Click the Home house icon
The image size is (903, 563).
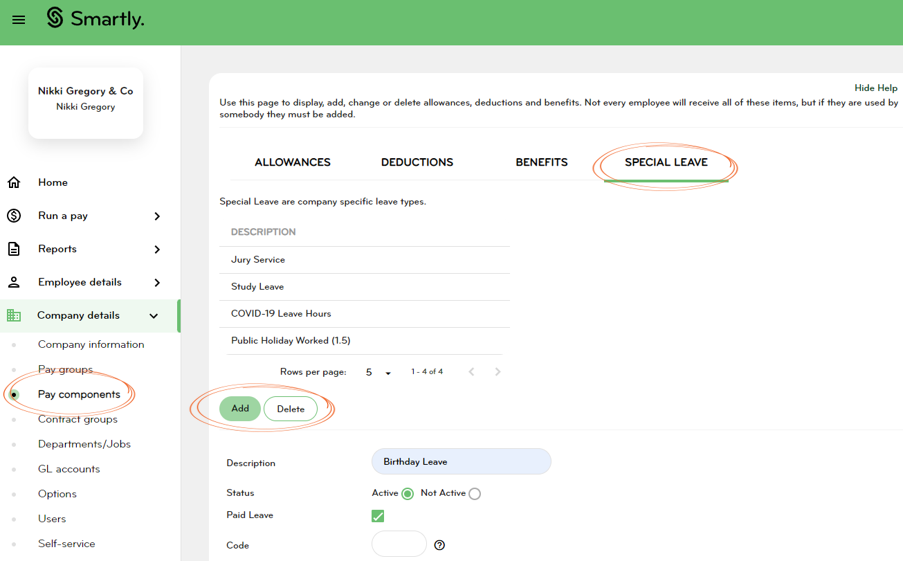pyautogui.click(x=14, y=182)
